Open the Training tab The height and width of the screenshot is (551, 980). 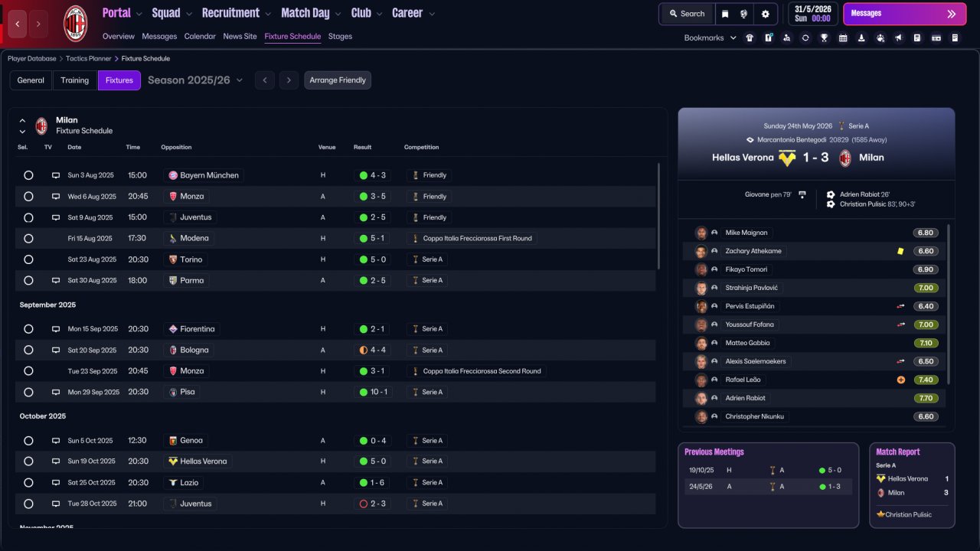75,80
